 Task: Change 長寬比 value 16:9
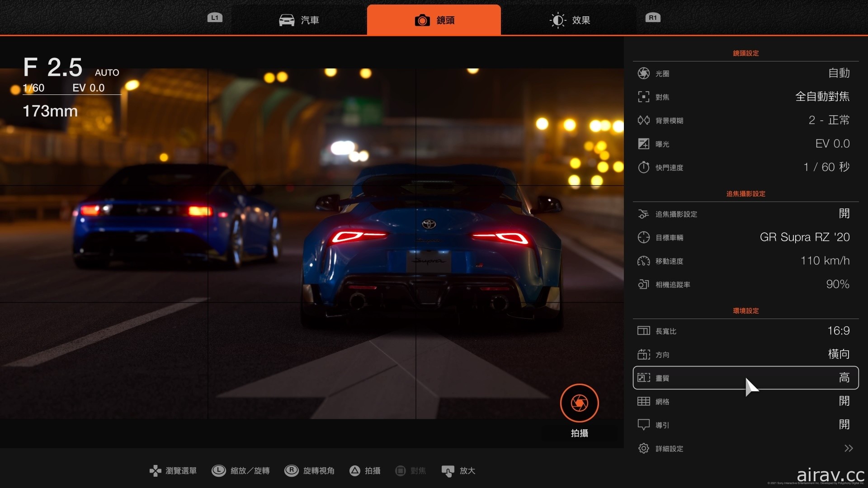click(839, 331)
